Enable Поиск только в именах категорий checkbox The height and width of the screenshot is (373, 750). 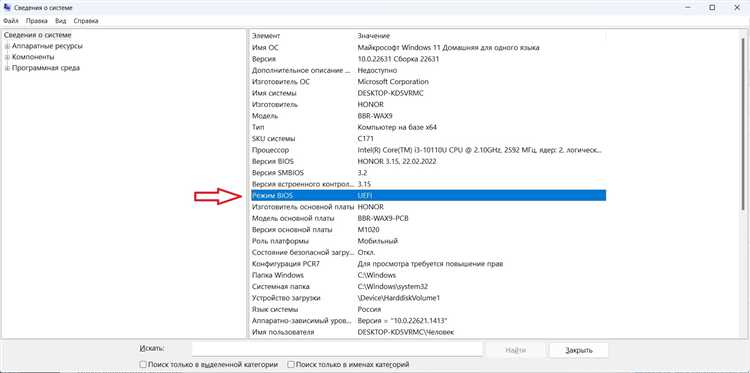[291, 364]
